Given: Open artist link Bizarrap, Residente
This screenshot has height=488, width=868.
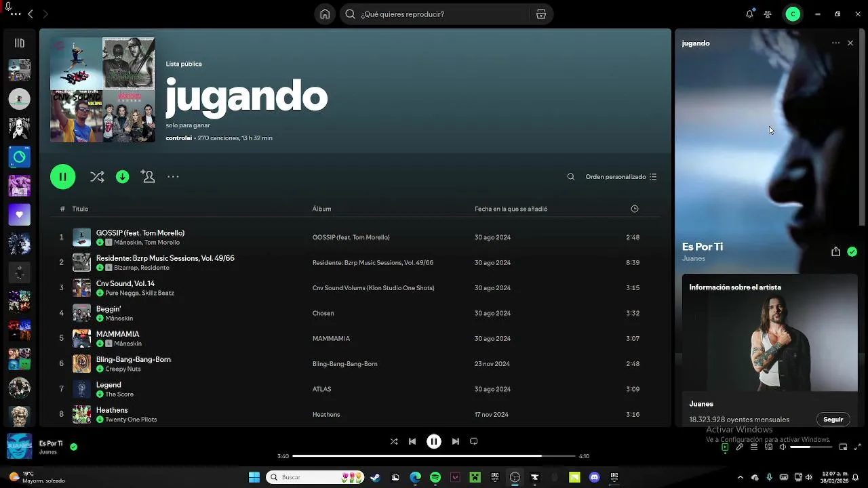Looking at the screenshot, I should click(x=142, y=268).
